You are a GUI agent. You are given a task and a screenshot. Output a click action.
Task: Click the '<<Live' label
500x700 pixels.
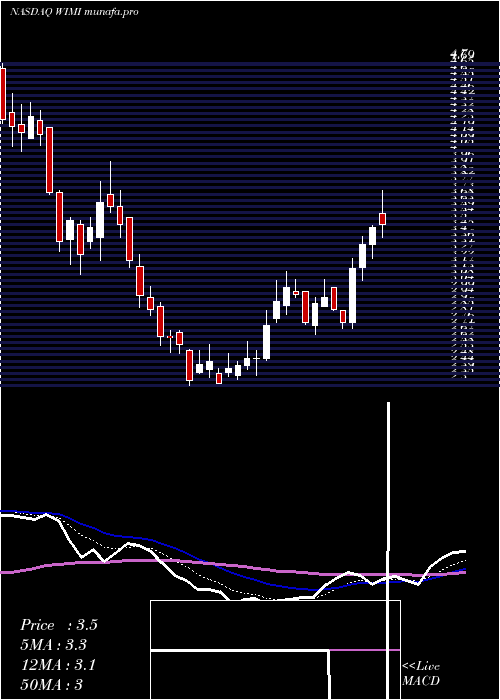click(421, 667)
